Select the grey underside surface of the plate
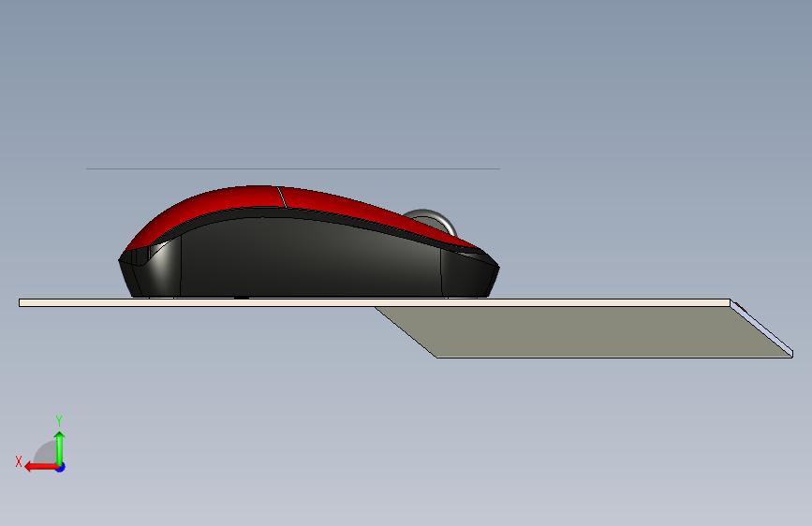 [585, 331]
